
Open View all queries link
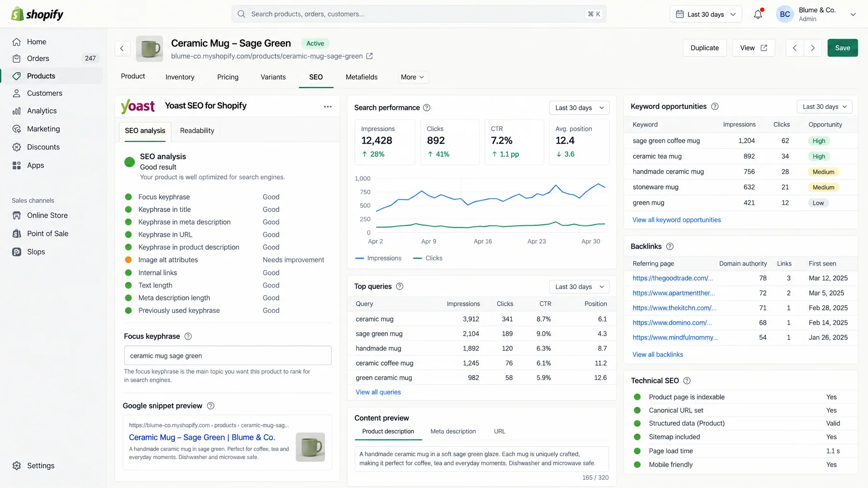point(378,393)
